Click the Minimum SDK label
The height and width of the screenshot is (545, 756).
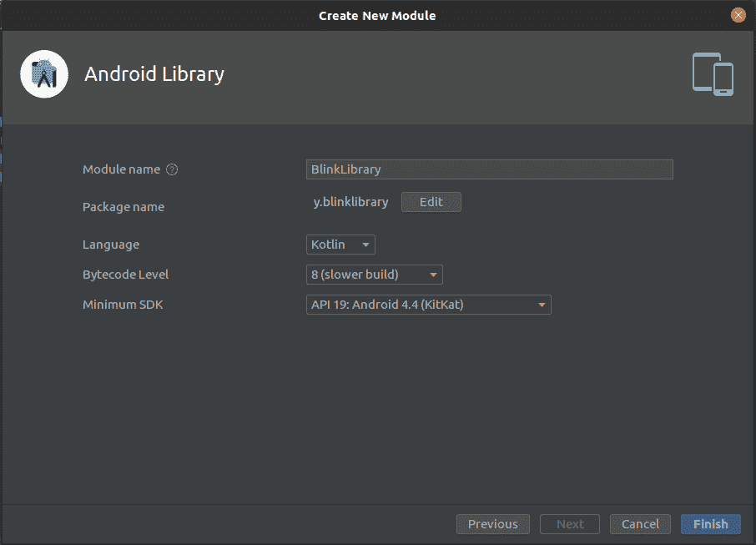coord(123,305)
